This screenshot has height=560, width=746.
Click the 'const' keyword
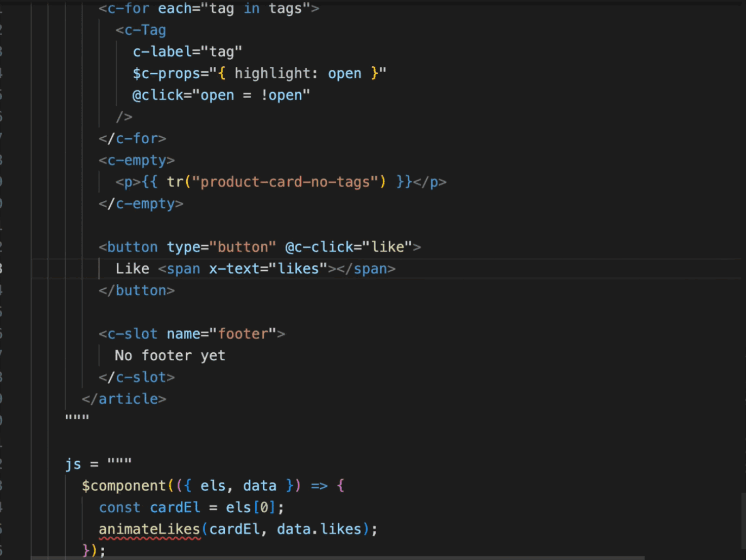click(119, 508)
